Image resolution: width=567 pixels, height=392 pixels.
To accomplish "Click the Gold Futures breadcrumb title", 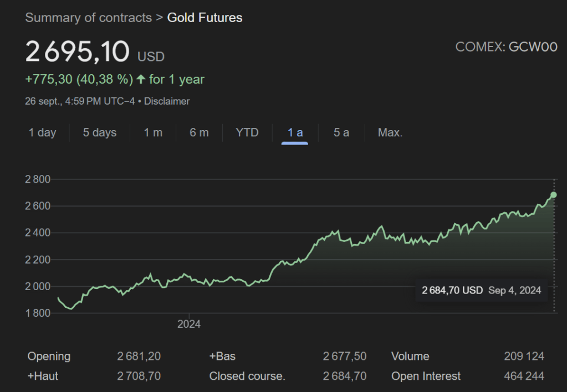I will click(x=205, y=18).
